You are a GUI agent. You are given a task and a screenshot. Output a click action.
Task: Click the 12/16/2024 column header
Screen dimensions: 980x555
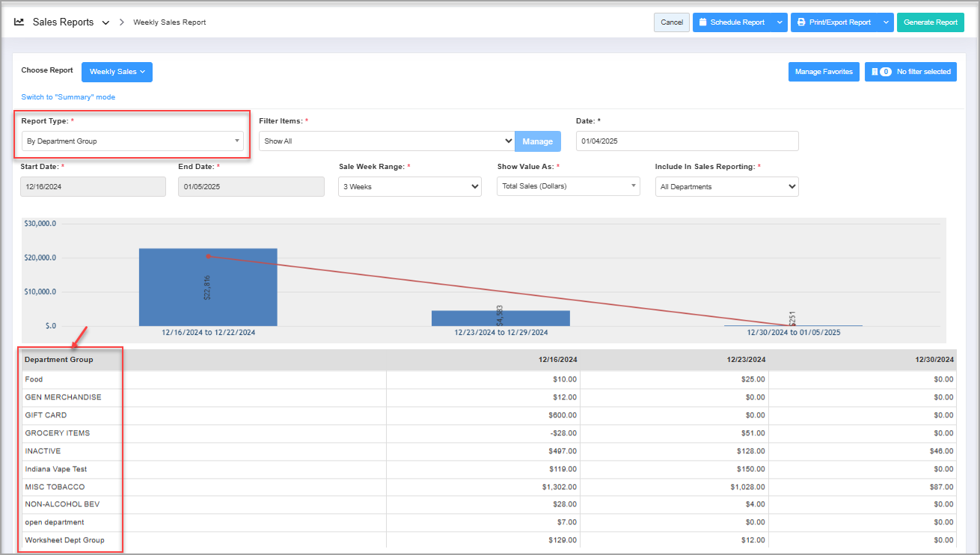tap(557, 360)
